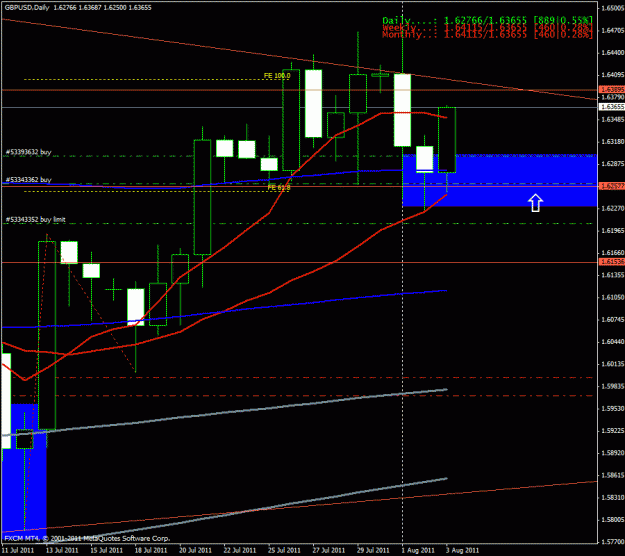This screenshot has height=556, width=625.
Task: Click the '18 Jul 2011' date label
Action: (151, 550)
